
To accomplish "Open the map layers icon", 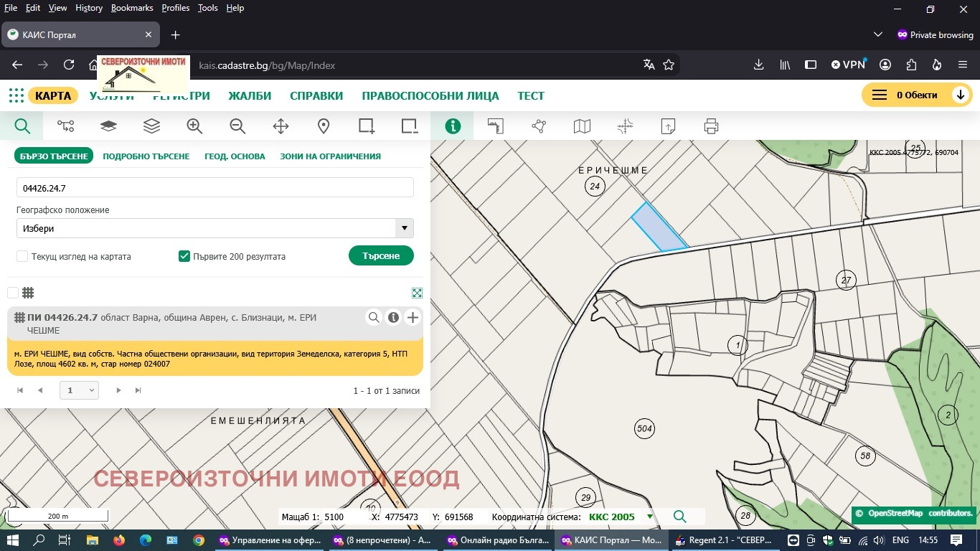I will (108, 126).
